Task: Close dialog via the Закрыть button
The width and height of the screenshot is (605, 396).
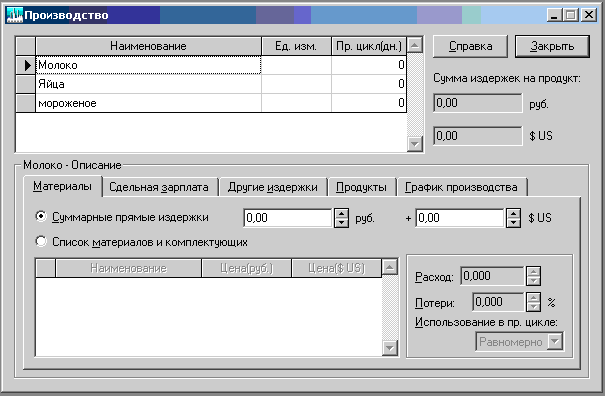Action: coord(552,46)
